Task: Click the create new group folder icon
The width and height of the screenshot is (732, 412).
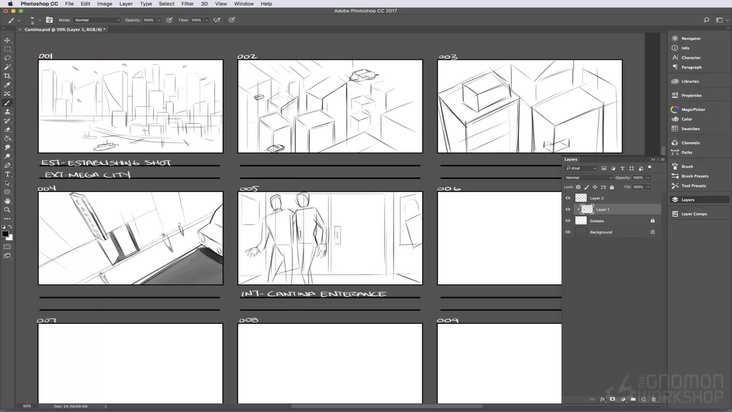Action: coord(633,399)
